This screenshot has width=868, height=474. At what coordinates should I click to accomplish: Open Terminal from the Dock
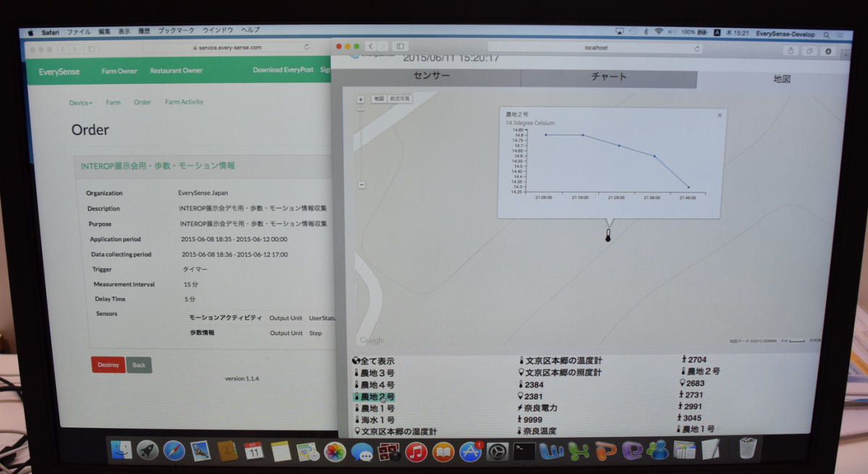click(x=524, y=452)
